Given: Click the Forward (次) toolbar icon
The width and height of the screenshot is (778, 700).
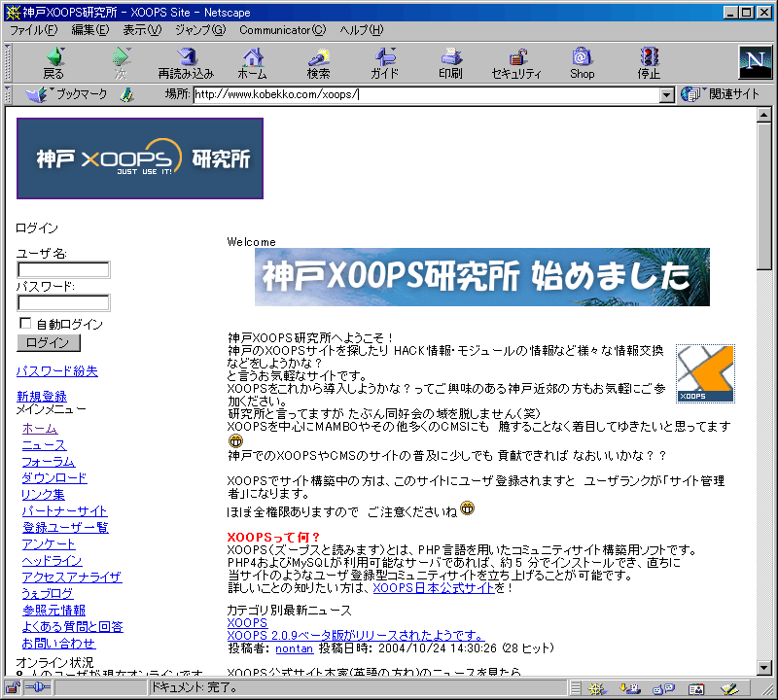Looking at the screenshot, I should [x=121, y=63].
